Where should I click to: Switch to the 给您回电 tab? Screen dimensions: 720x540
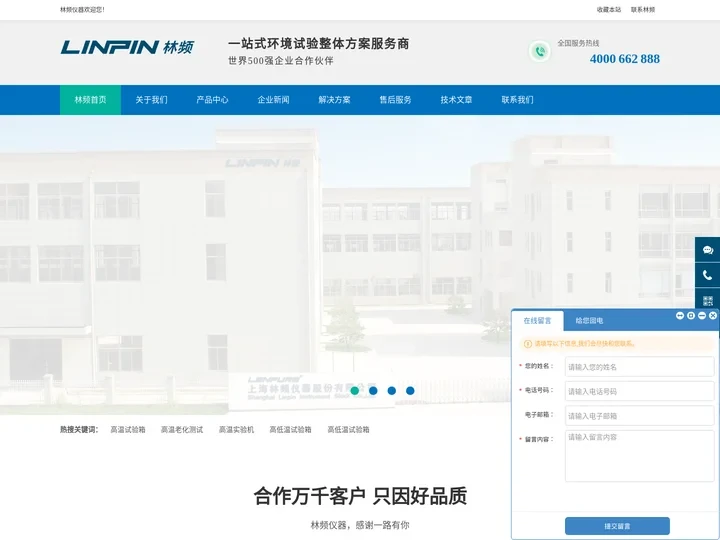pos(589,321)
